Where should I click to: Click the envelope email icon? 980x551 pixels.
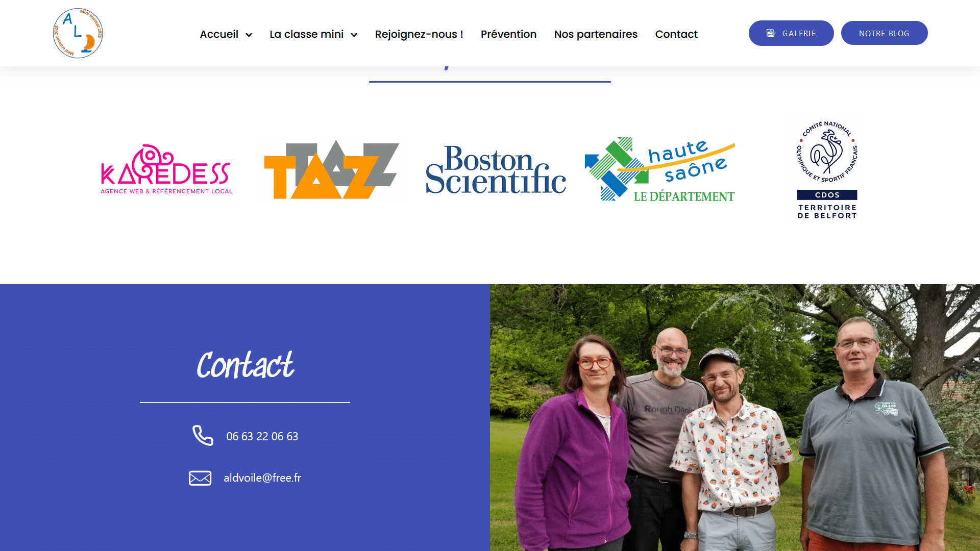(x=200, y=478)
